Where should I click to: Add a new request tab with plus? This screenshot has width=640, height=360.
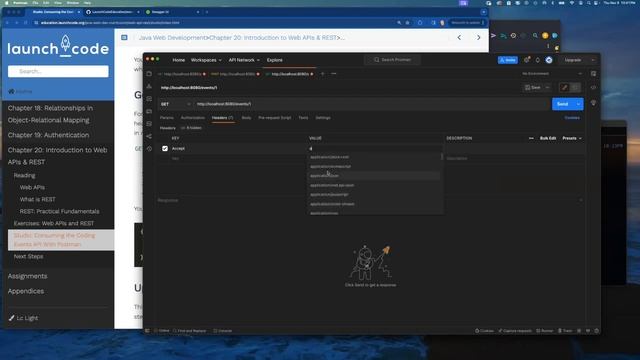tap(323, 74)
